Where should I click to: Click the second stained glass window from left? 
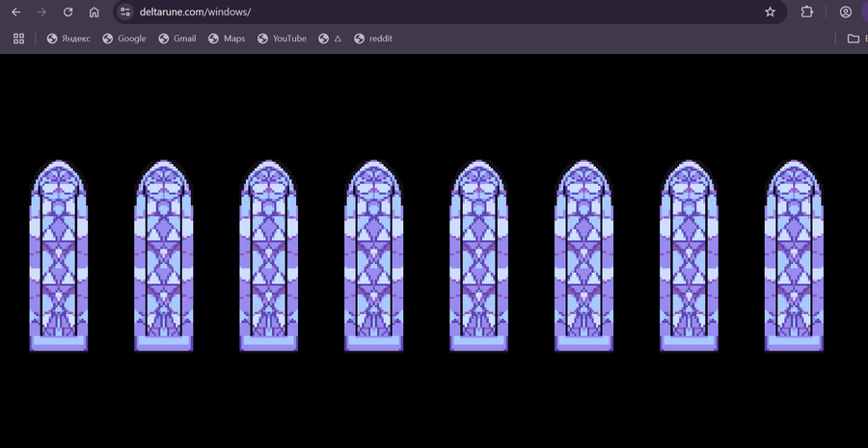163,255
